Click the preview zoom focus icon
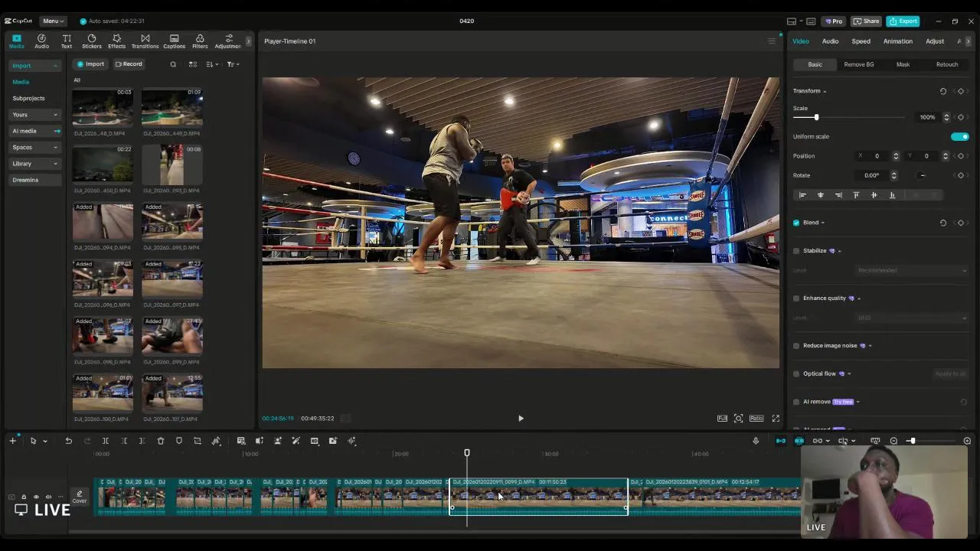The width and height of the screenshot is (980, 551). point(738,419)
